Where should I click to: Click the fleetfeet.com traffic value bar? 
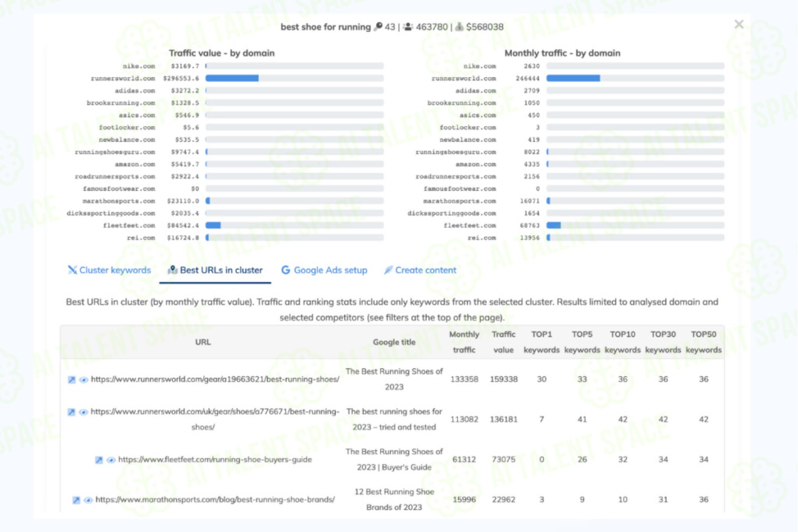click(294, 226)
